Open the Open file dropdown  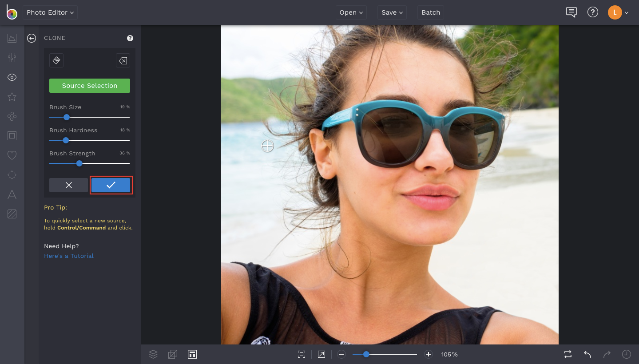(351, 12)
